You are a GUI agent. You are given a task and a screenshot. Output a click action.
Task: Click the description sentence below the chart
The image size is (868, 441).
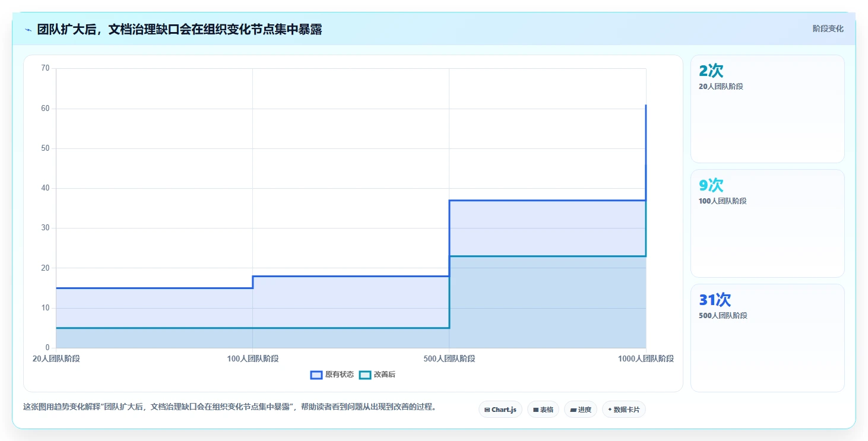(229, 407)
